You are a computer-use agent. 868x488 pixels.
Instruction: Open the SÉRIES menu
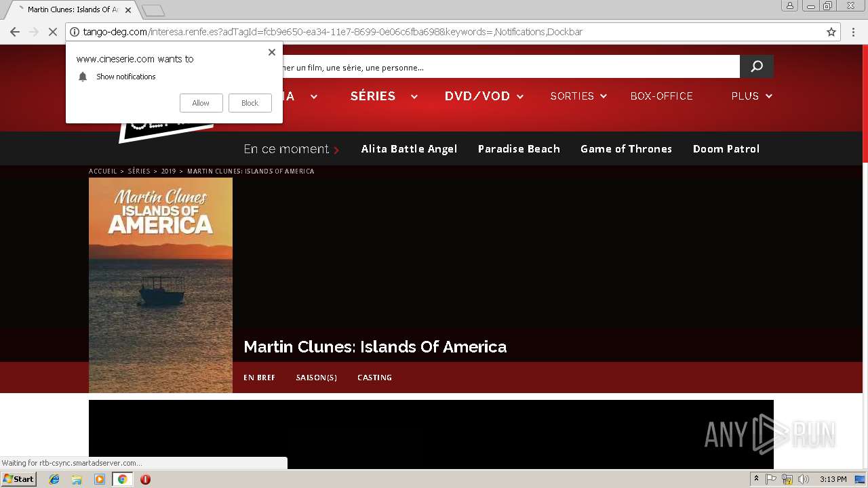(373, 96)
